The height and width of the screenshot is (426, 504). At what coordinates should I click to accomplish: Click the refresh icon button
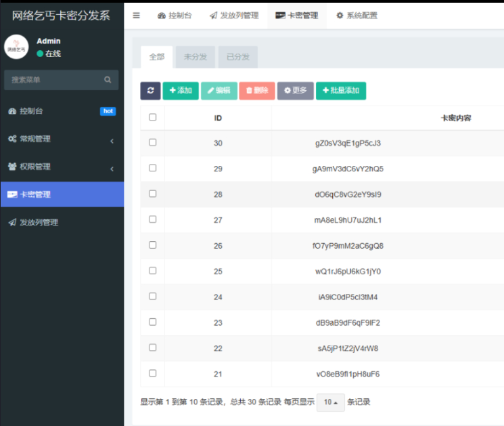150,91
